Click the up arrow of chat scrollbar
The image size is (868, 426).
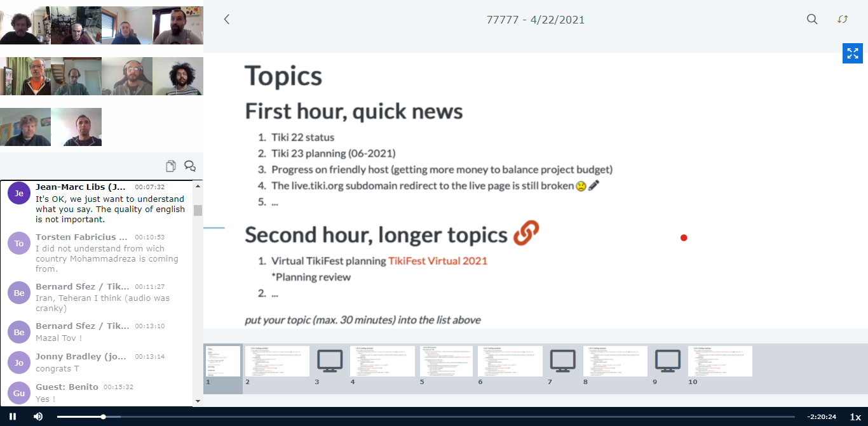click(x=198, y=186)
